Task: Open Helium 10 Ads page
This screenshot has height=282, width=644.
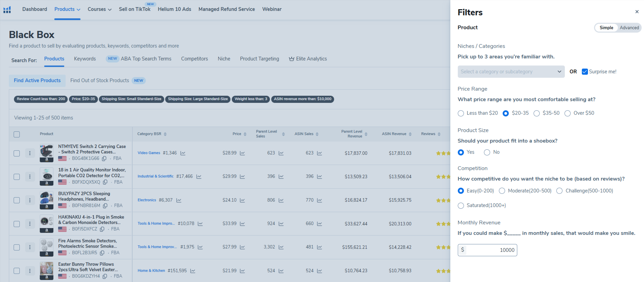Action: (174, 9)
